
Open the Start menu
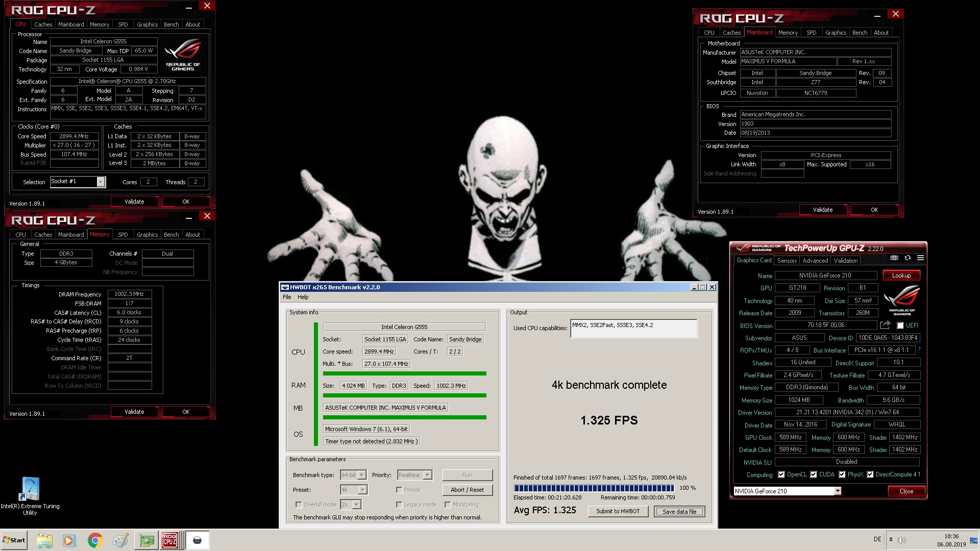[14, 540]
